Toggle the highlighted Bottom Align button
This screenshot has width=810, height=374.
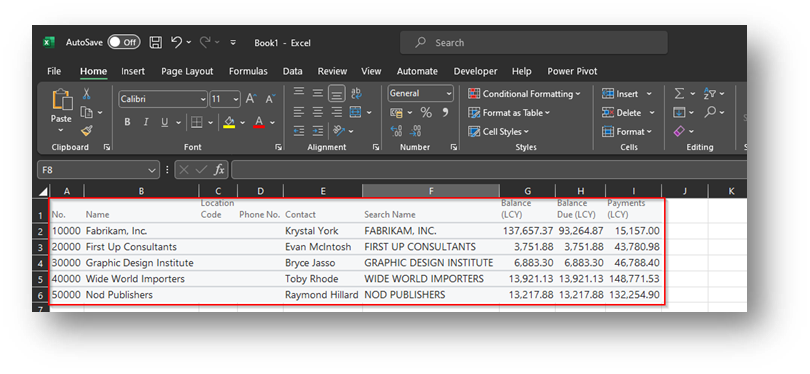337,93
